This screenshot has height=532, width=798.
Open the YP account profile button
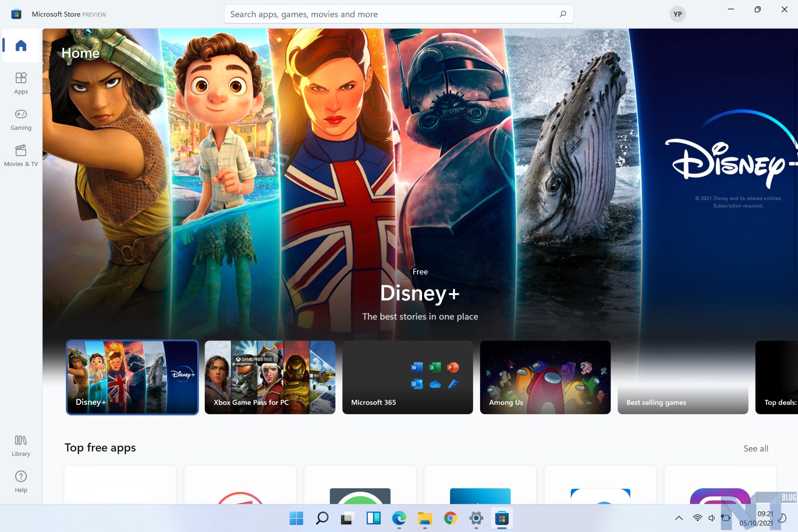677,14
